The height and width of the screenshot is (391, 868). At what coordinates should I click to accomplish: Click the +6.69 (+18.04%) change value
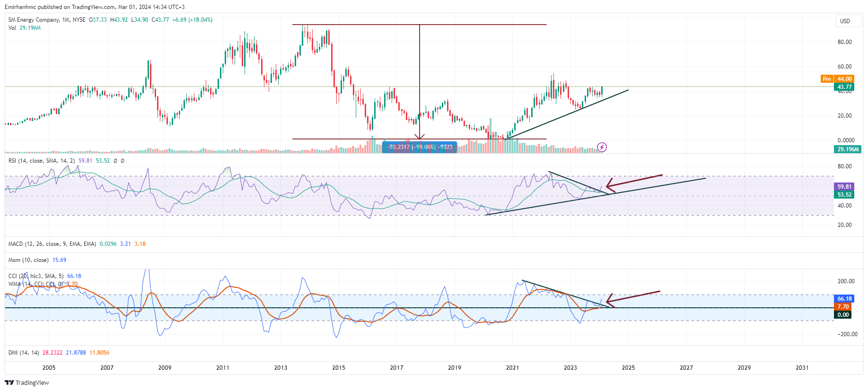192,20
